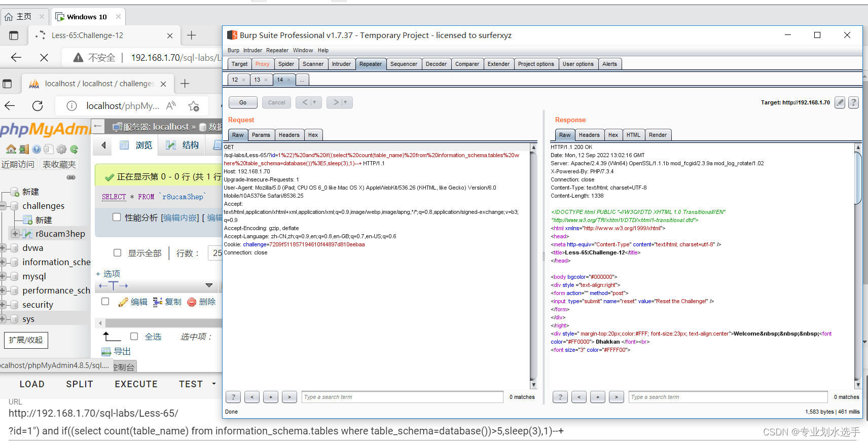Image resolution: width=868 pixels, height=442 pixels.
Task: Expand the dvwa database node
Action: click(x=3, y=248)
